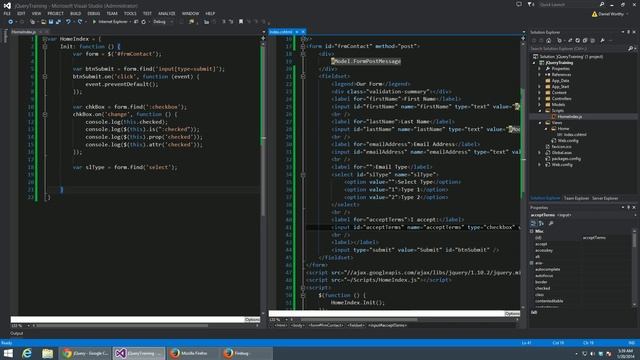Pin the Solution Explorer panel
Image resolution: width=640 pixels, height=360 pixels.
click(629, 32)
